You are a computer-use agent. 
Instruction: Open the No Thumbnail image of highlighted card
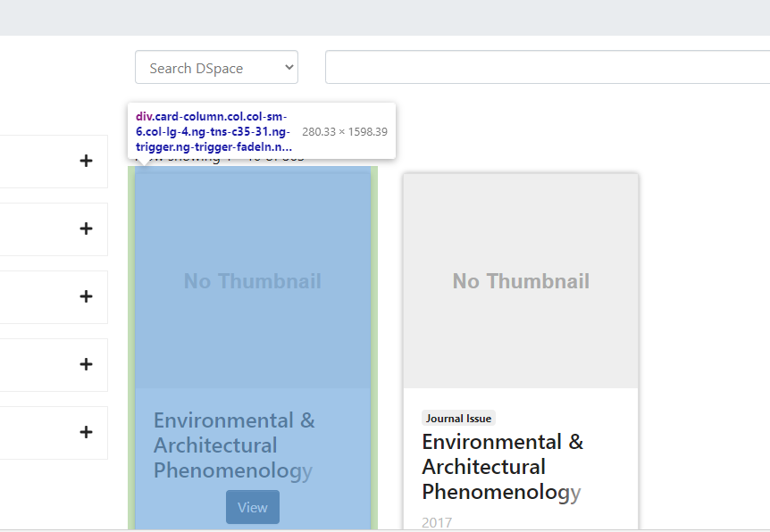click(x=253, y=280)
